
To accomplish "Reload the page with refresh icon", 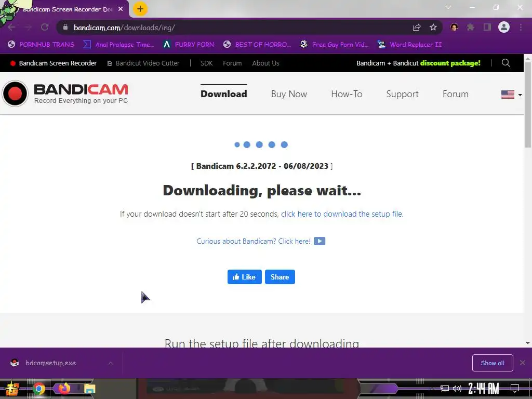I will (45, 28).
